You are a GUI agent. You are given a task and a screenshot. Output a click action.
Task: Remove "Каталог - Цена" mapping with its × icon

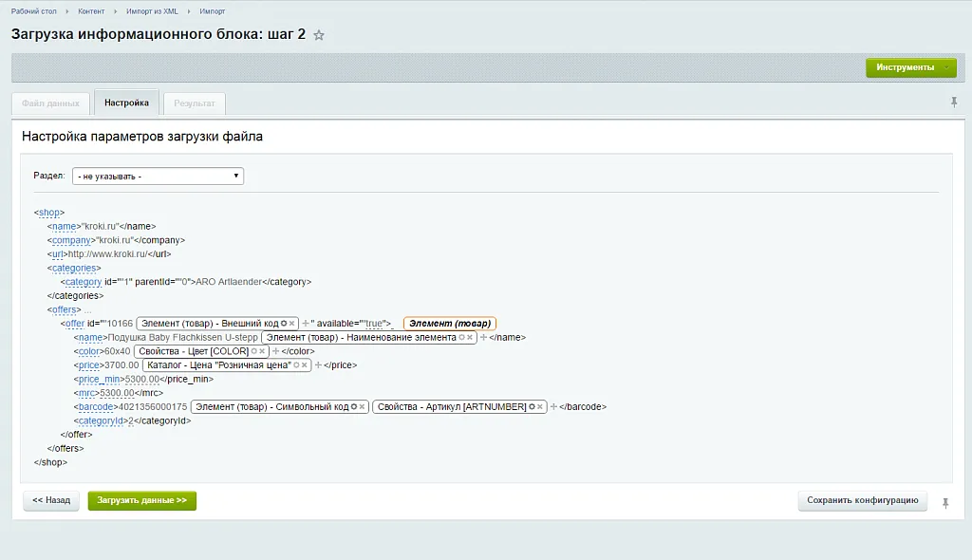pyautogui.click(x=306, y=364)
